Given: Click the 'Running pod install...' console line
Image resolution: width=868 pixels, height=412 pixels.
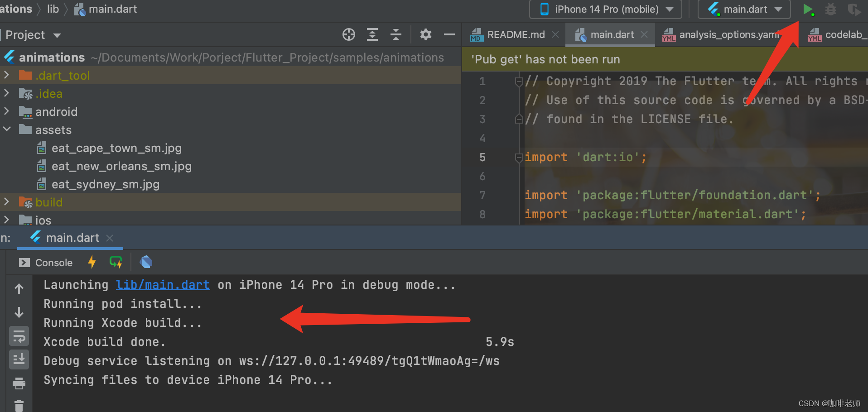Looking at the screenshot, I should pos(123,304).
